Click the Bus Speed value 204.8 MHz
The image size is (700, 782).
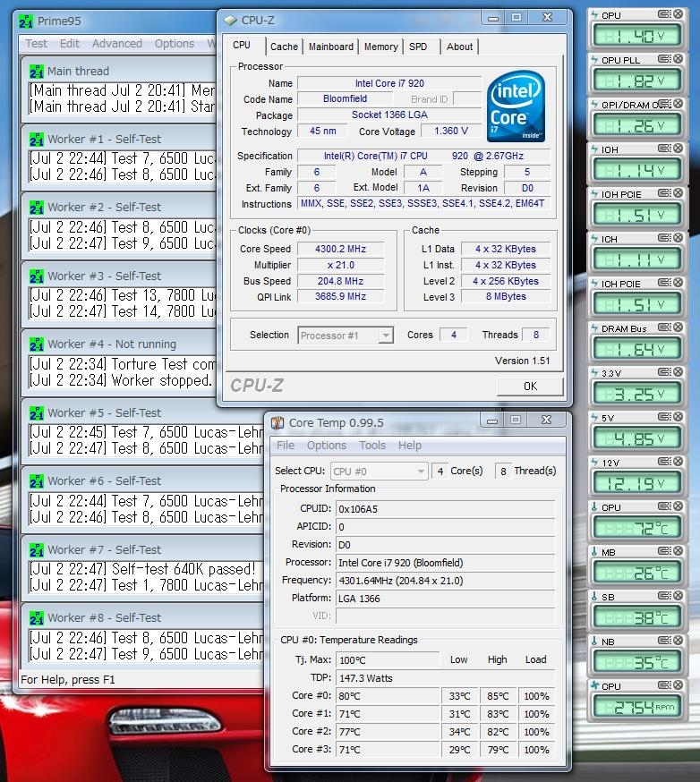pos(340,281)
